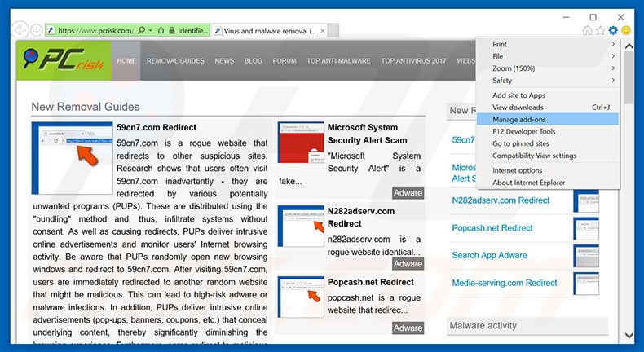Open TOP ANTIVIRUS 2017 navigation item

point(413,61)
